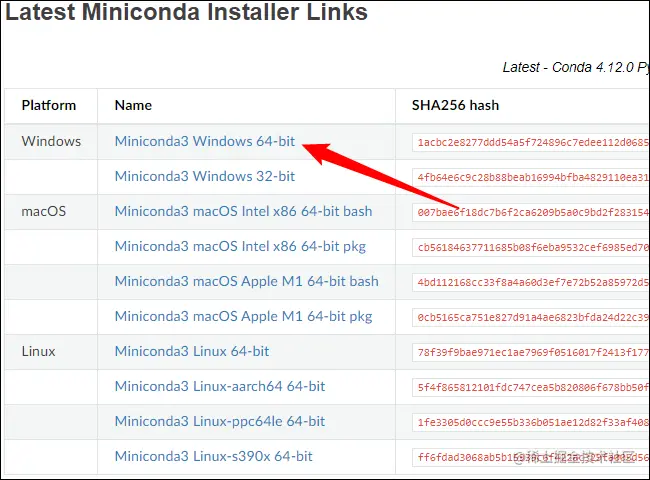Click the Platform column header

click(x=49, y=105)
